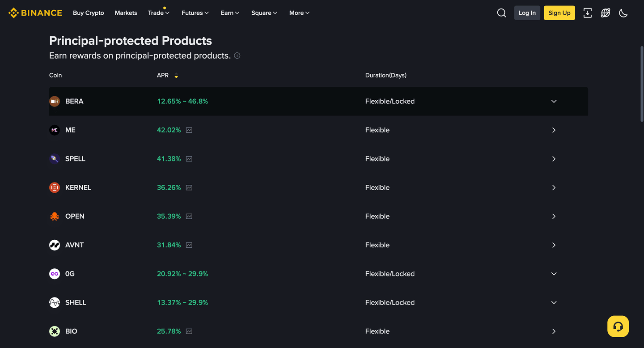Click the BERA coin icon
Screen dimensions: 644x348
coord(54,101)
